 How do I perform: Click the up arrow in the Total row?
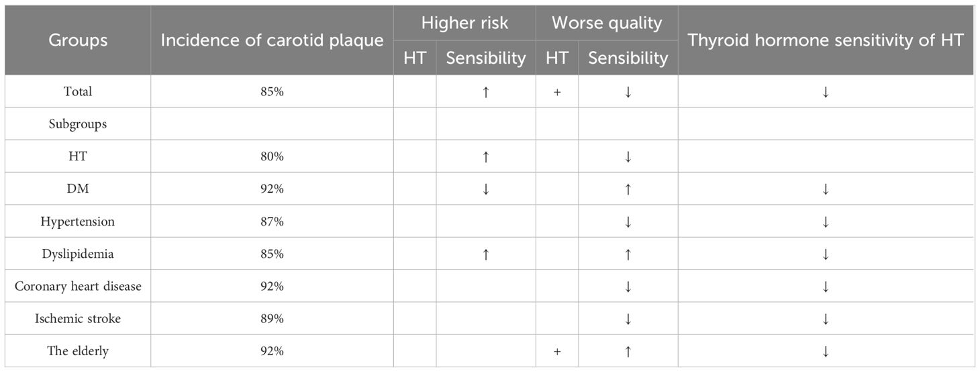point(486,92)
